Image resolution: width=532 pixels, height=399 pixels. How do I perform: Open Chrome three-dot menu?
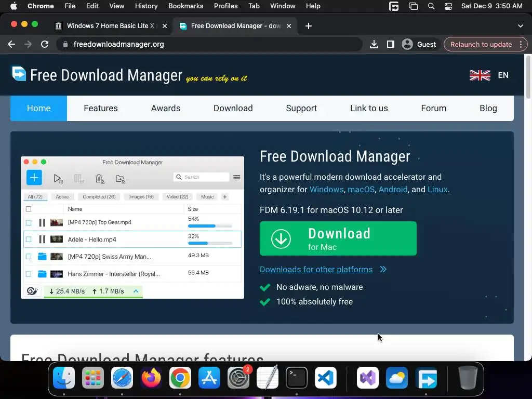point(521,45)
